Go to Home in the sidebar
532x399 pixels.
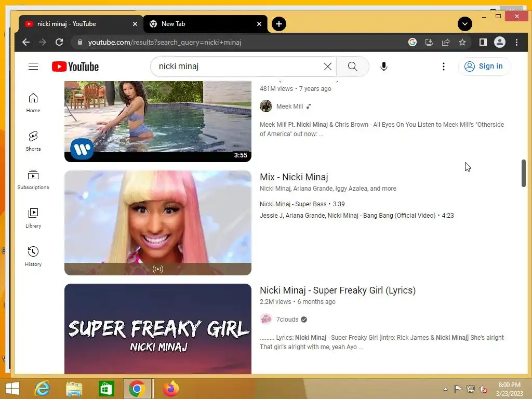[x=33, y=103]
